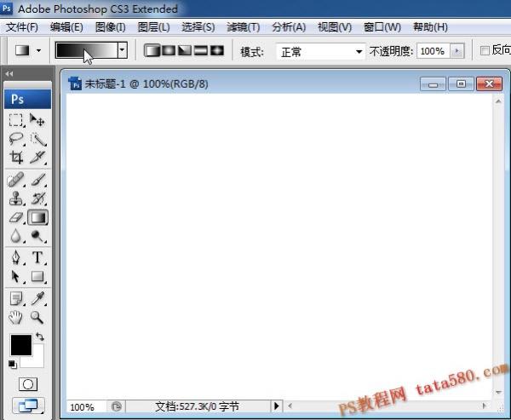The image size is (511, 420).
Task: Choose Diamond Gradient style
Action: [x=217, y=50]
